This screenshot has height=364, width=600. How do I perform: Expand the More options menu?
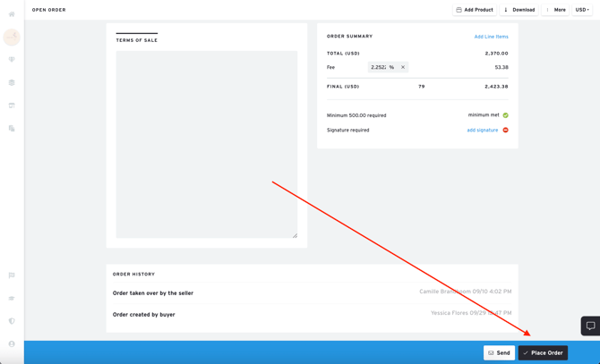555,10
